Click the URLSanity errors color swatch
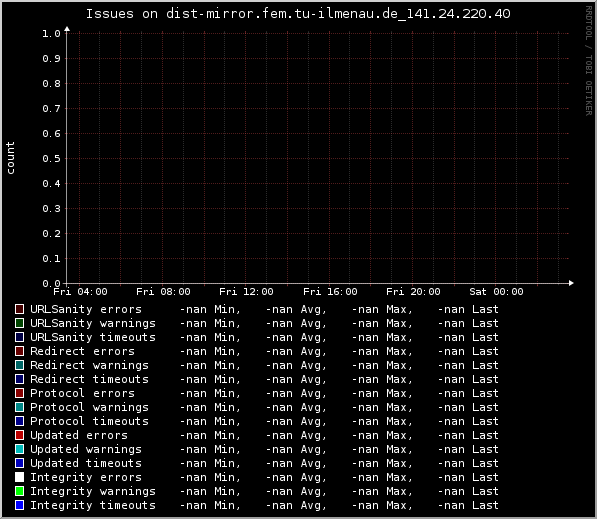This screenshot has width=597, height=519. [x=19, y=309]
